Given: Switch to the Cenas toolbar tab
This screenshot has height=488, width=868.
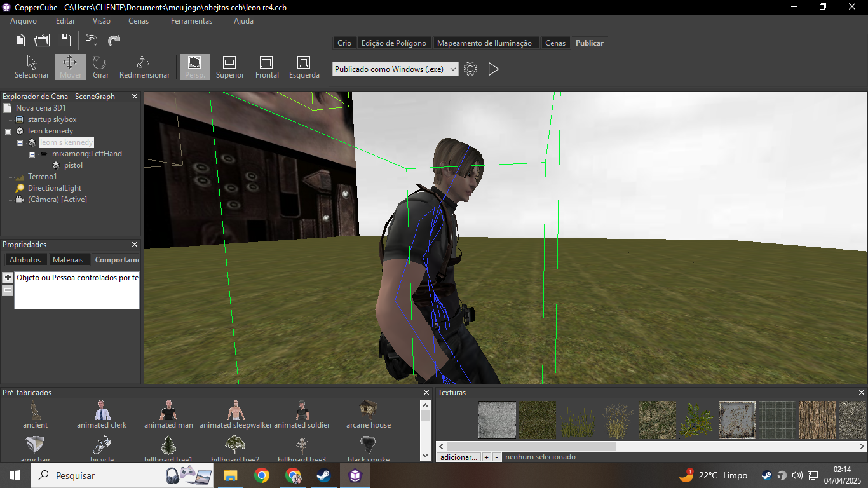Looking at the screenshot, I should (555, 43).
